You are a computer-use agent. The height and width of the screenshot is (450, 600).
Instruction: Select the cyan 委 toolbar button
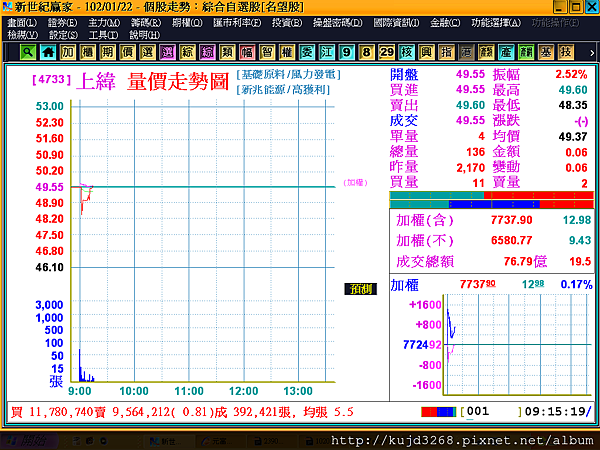click(x=307, y=52)
